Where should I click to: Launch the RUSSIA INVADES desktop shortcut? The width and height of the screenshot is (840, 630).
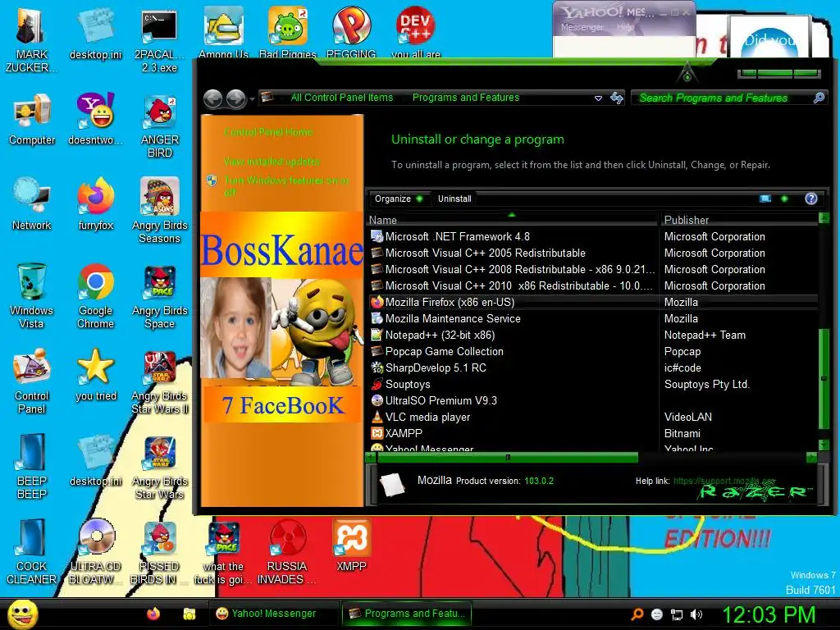tap(287, 551)
